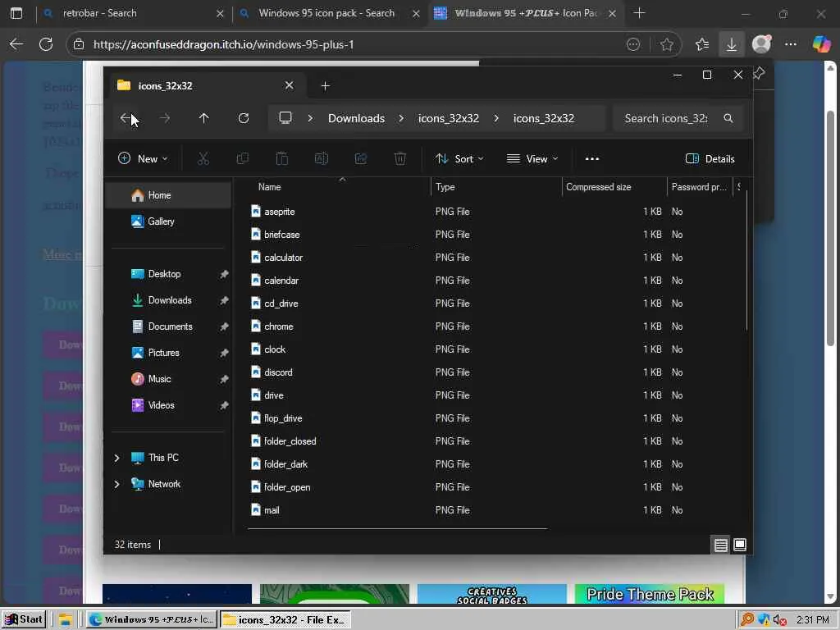Open Music in the navigation pane
This screenshot has height=630, width=840.
click(169, 379)
